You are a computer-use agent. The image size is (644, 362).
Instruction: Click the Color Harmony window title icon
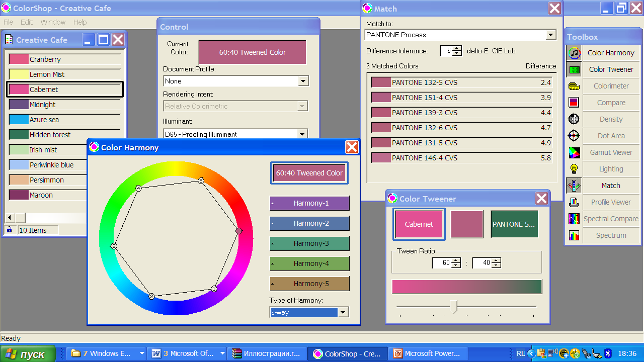coord(94,147)
